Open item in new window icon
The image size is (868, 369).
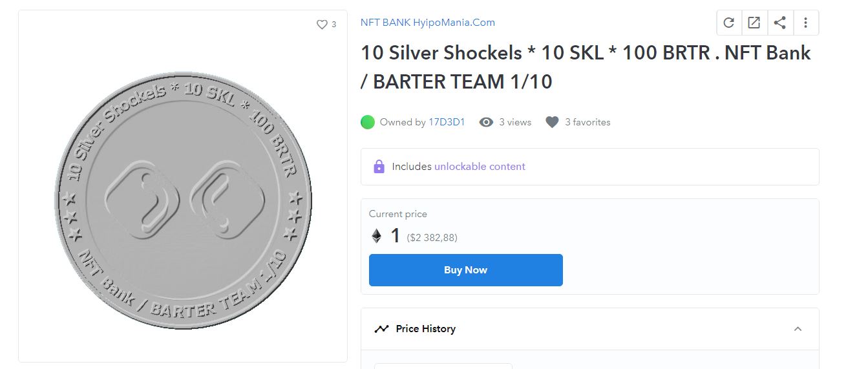(x=754, y=23)
